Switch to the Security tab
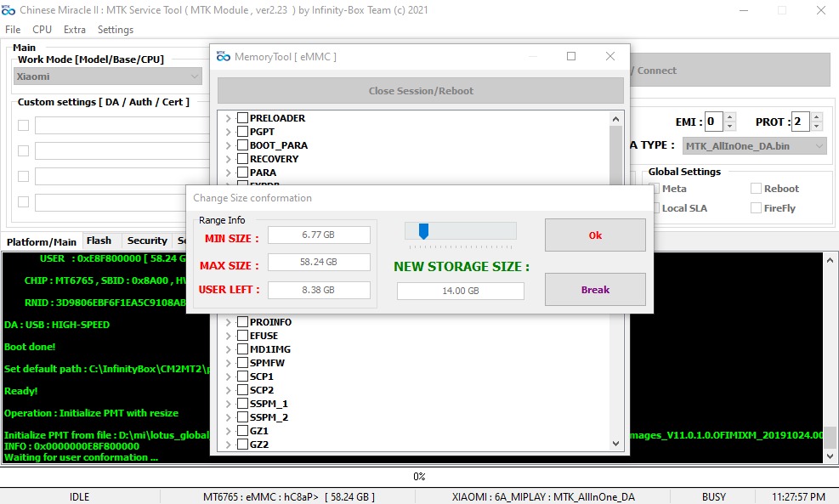 point(147,241)
